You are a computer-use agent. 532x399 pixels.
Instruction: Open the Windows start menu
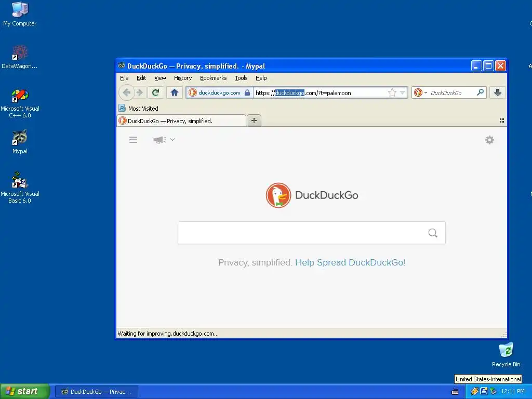24,391
